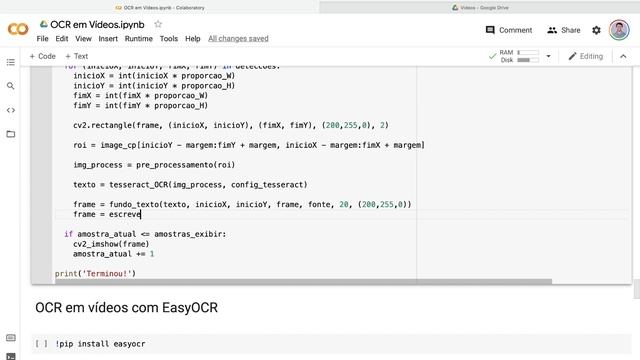Click the if amostra_atual <= amostras_exibir line
The height and width of the screenshot is (360, 640).
tap(145, 234)
